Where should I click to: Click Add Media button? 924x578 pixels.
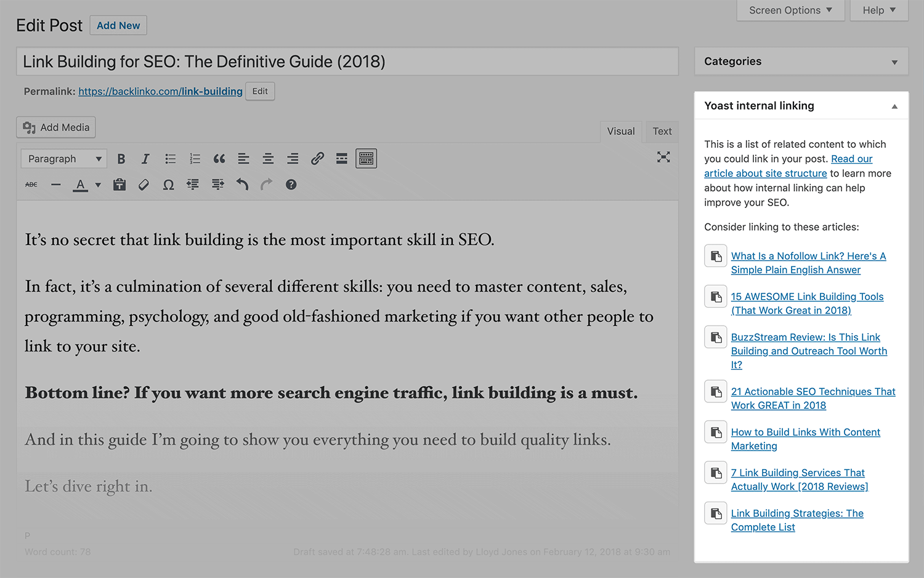56,127
